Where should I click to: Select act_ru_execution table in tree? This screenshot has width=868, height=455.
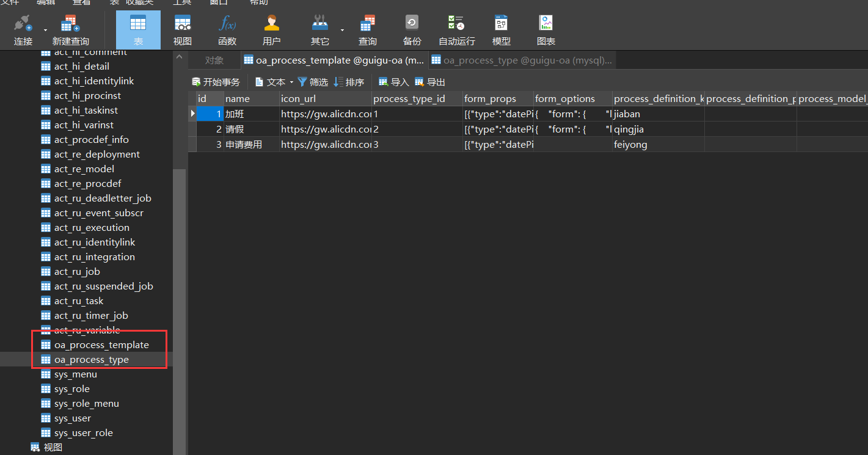tap(92, 227)
